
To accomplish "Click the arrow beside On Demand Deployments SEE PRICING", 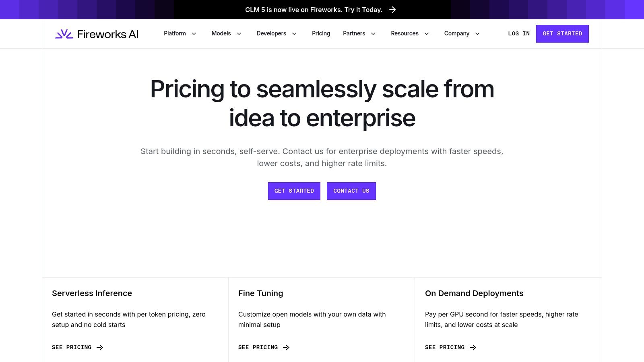I will coord(473,348).
